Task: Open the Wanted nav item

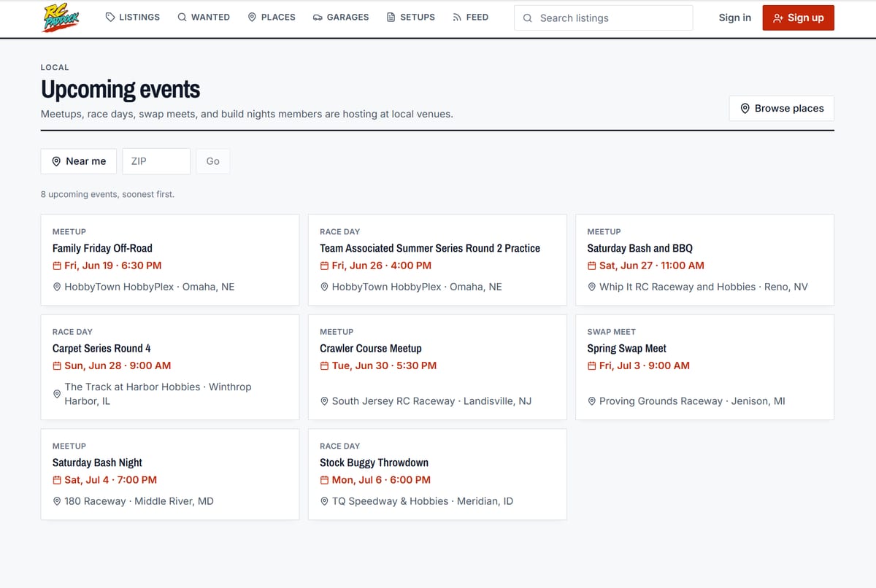Action: pyautogui.click(x=204, y=17)
